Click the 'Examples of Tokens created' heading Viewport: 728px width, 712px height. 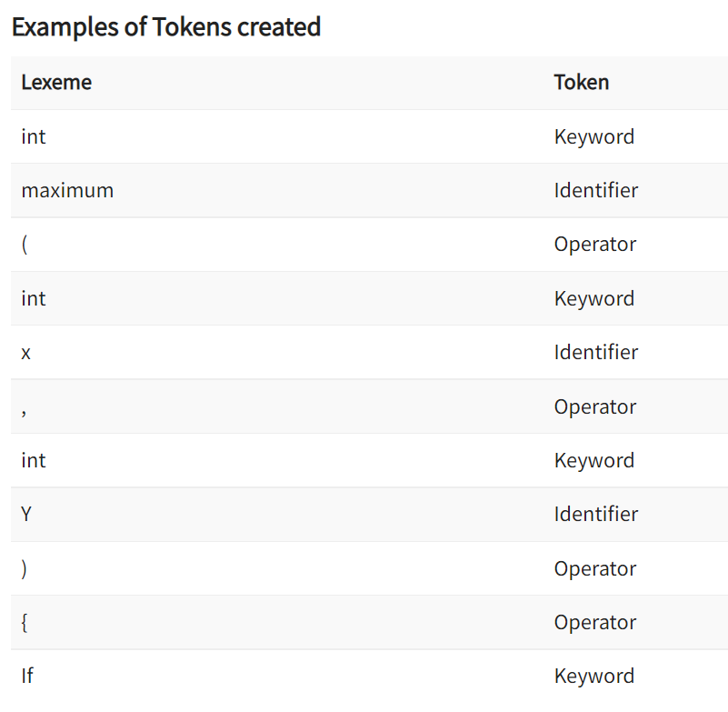[166, 27]
